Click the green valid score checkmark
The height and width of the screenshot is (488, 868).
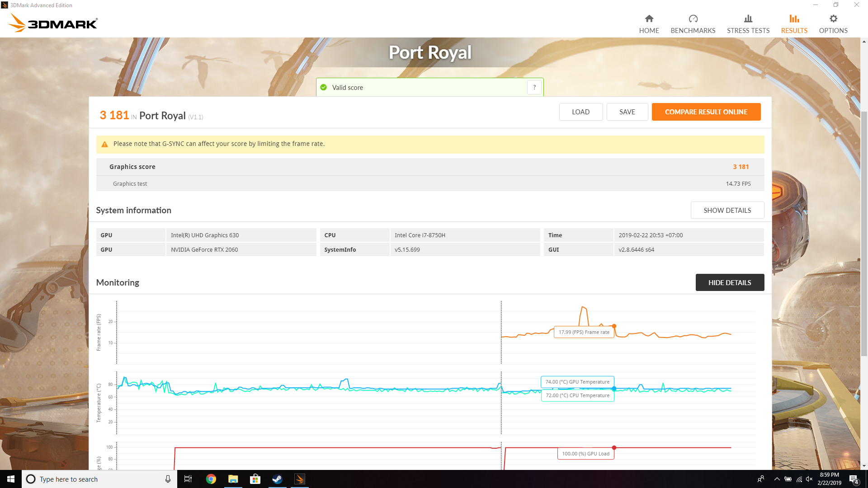[x=324, y=87]
